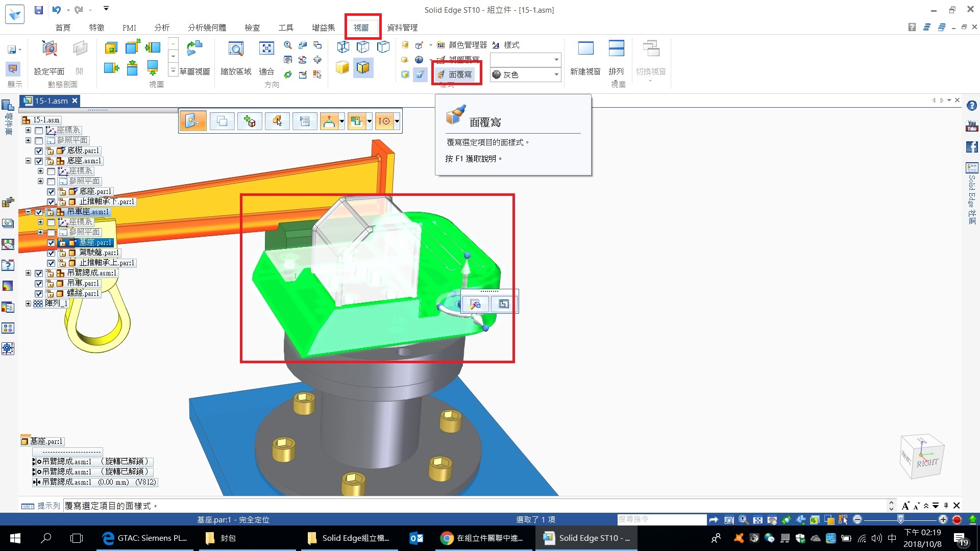This screenshot has height=551, width=980.
Task: Expand the top-level 座標系 node
Action: [x=29, y=130]
